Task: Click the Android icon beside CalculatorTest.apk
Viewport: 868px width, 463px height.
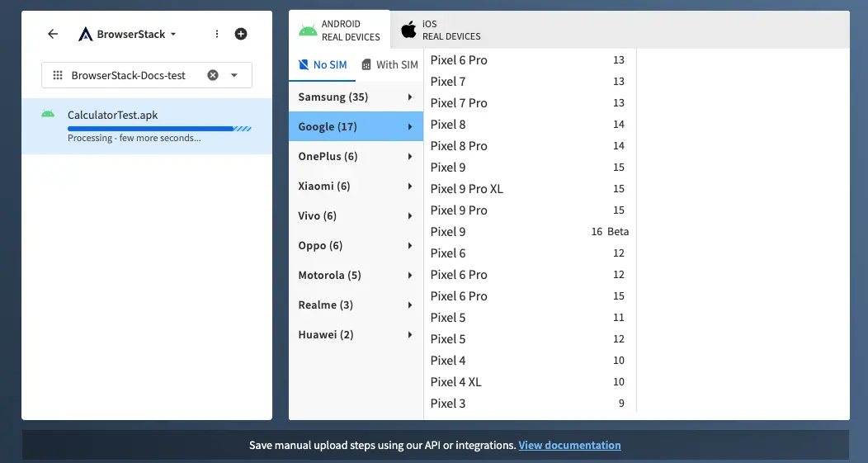Action: click(48, 114)
